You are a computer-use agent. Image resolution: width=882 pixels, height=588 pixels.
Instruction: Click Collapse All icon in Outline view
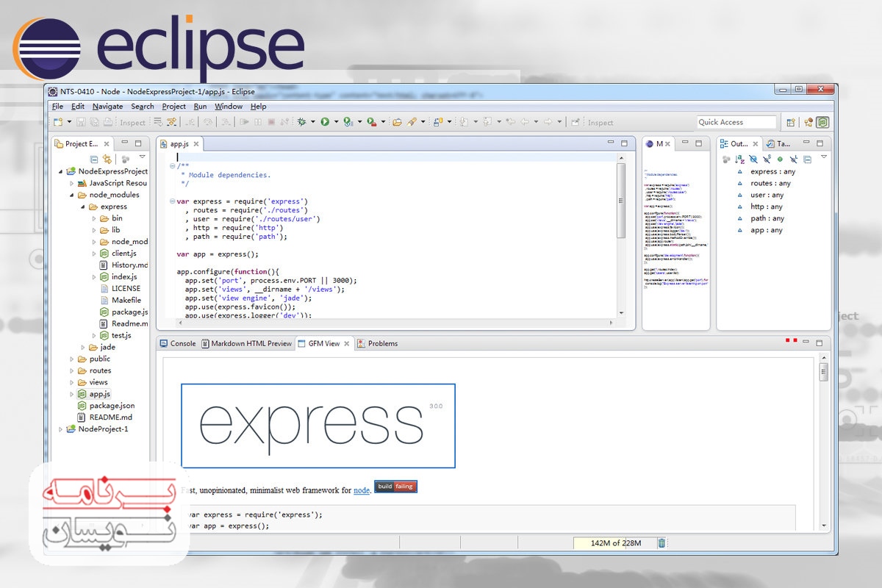pyautogui.click(x=808, y=159)
